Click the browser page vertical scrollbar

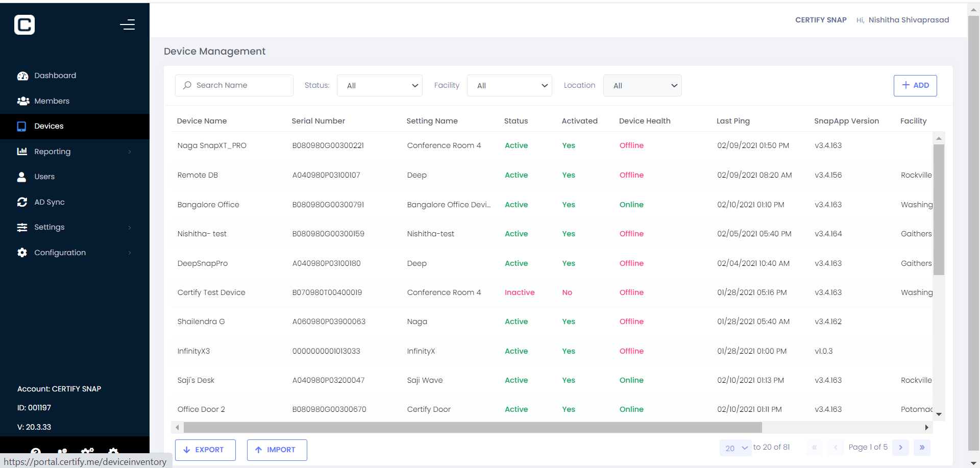(x=973, y=233)
